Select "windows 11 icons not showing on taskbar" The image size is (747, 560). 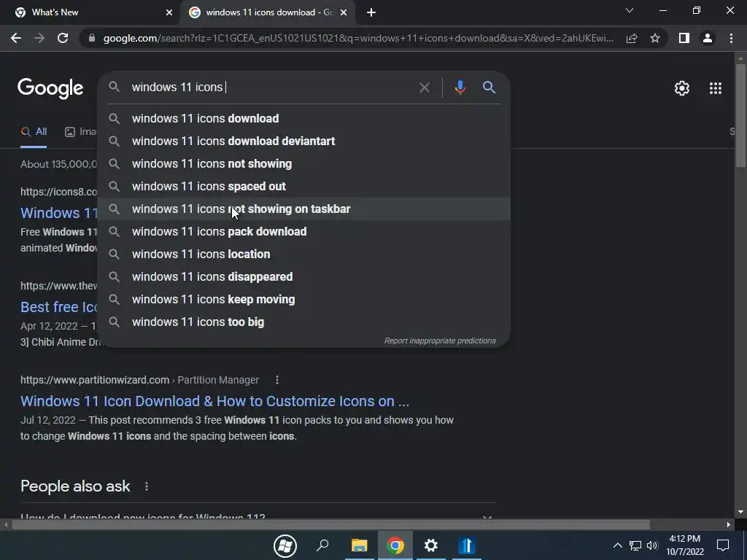304,209
